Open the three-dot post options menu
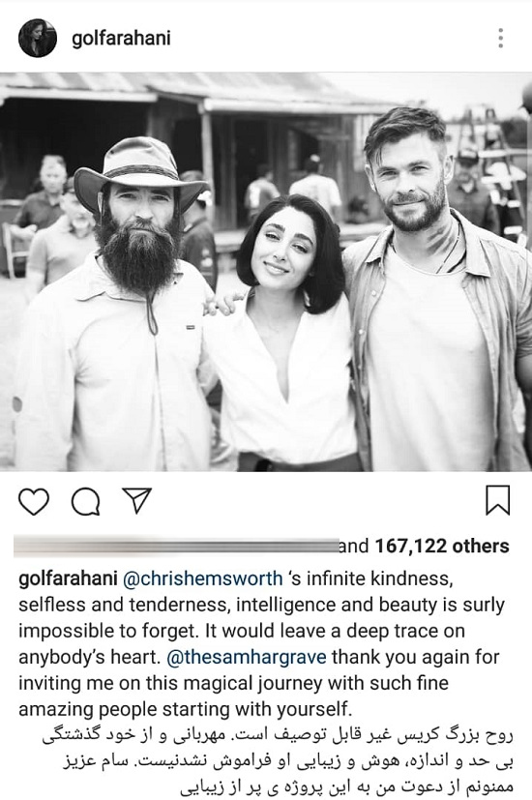This screenshot has height=800, width=532. (x=501, y=39)
